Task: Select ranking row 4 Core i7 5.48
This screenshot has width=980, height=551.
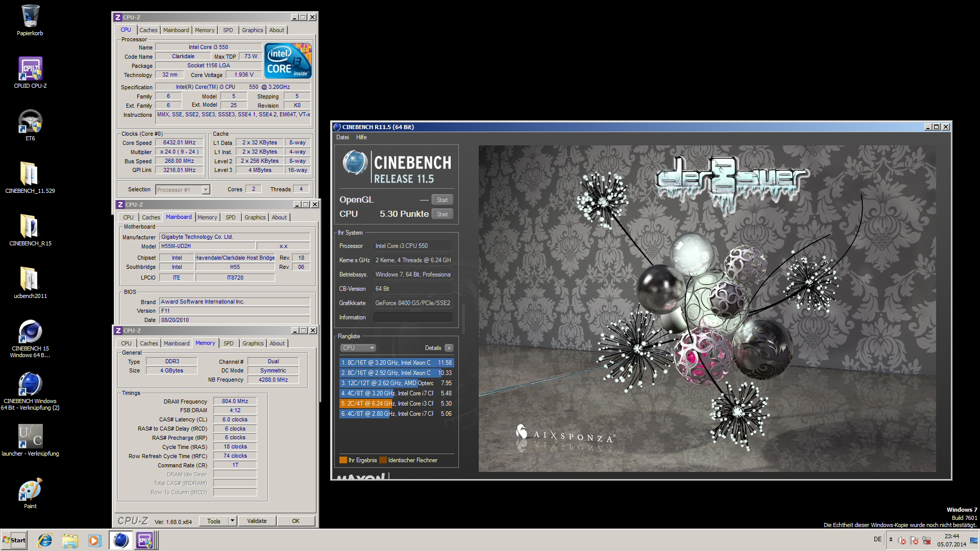Action: coord(397,393)
